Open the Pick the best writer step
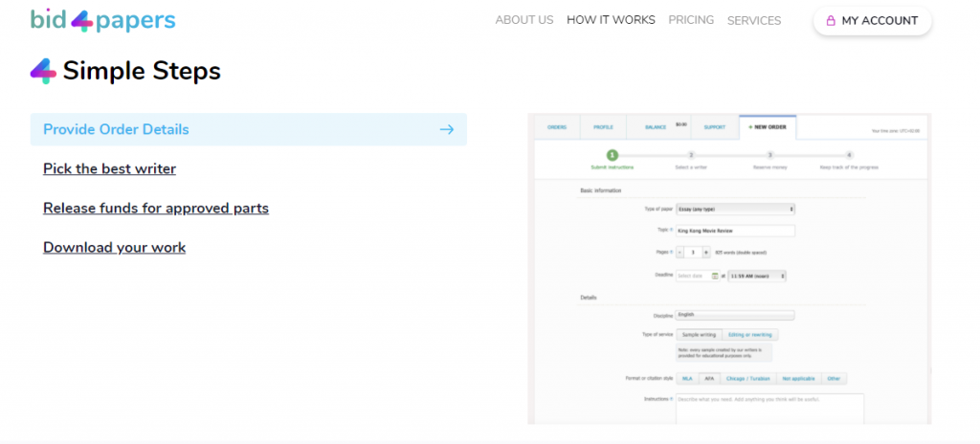Viewport: 980px width, 444px height. [x=109, y=168]
